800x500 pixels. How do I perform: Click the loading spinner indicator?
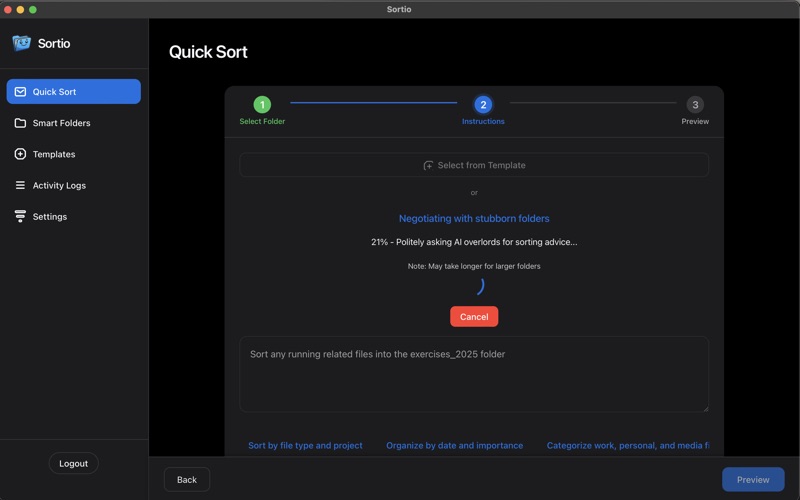tap(479, 286)
